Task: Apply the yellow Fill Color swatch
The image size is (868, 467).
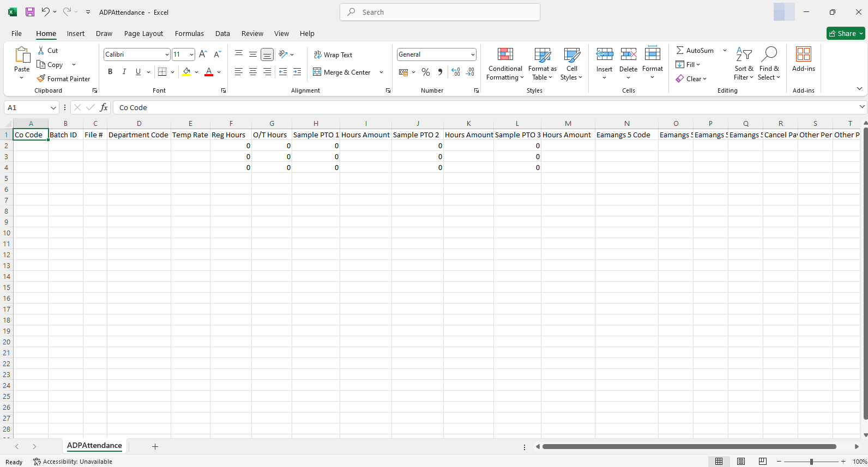Action: point(186,72)
